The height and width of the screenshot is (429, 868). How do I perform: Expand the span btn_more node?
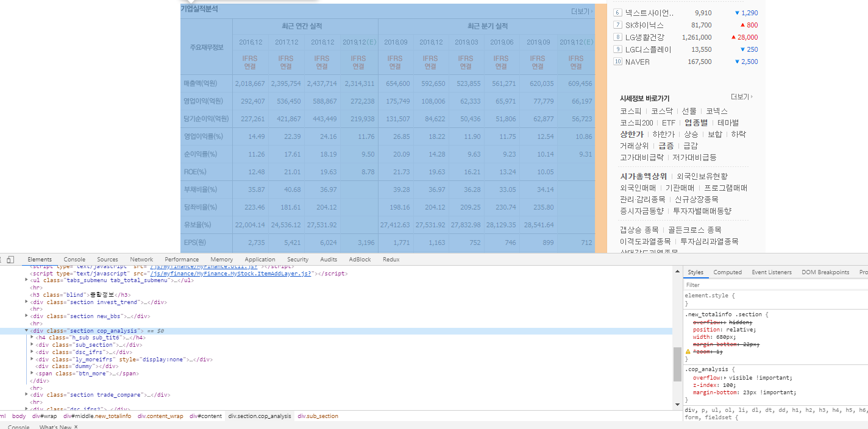tap(32, 374)
